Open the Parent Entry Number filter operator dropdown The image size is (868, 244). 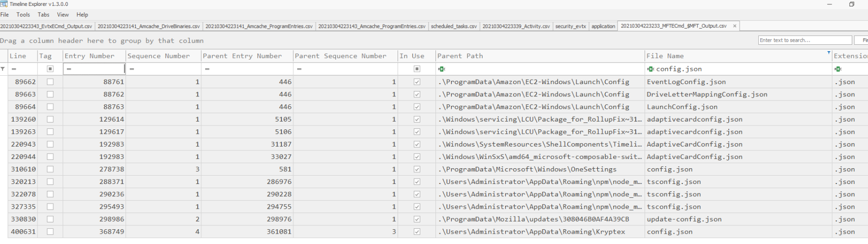point(207,69)
